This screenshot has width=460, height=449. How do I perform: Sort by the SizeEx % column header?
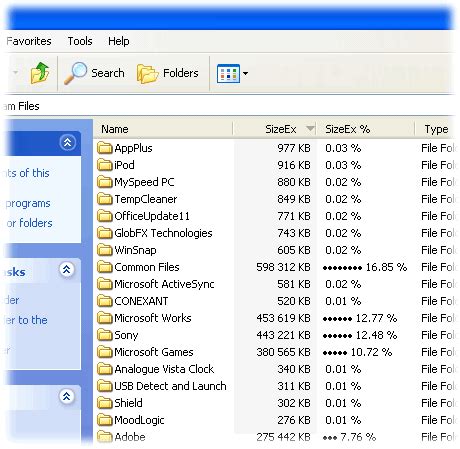click(365, 129)
